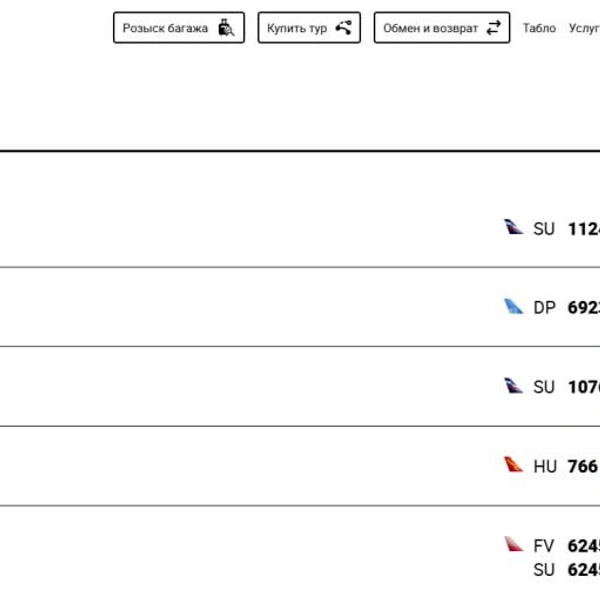Open the Табло menu item
This screenshot has height=600, width=600.
click(539, 28)
